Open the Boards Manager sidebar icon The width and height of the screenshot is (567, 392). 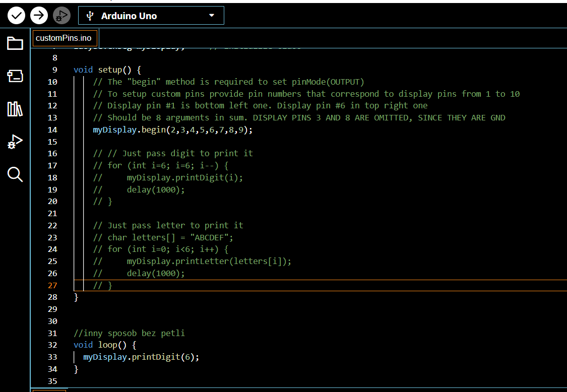15,76
